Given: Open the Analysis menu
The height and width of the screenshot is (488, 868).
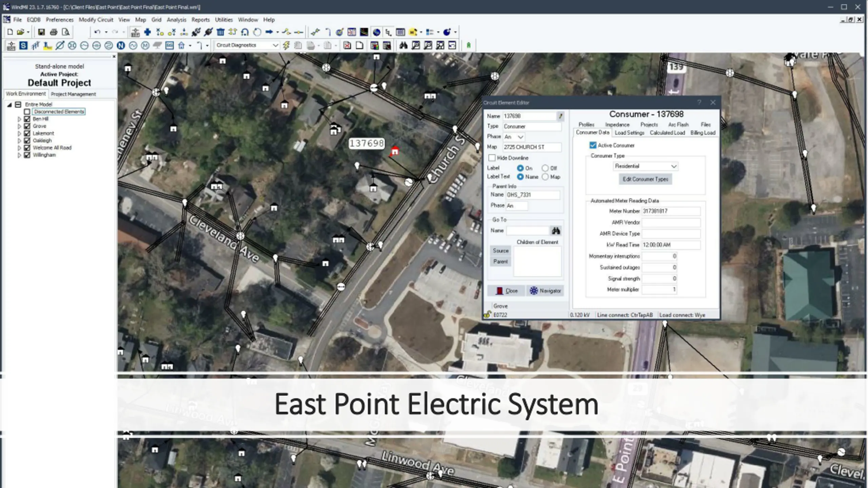Looking at the screenshot, I should (x=176, y=20).
